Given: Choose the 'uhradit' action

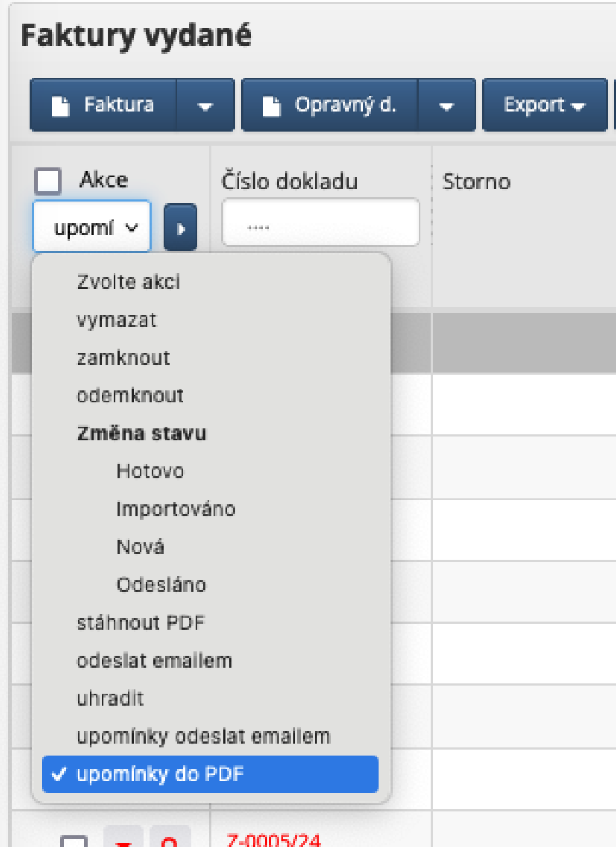Looking at the screenshot, I should pyautogui.click(x=110, y=698).
